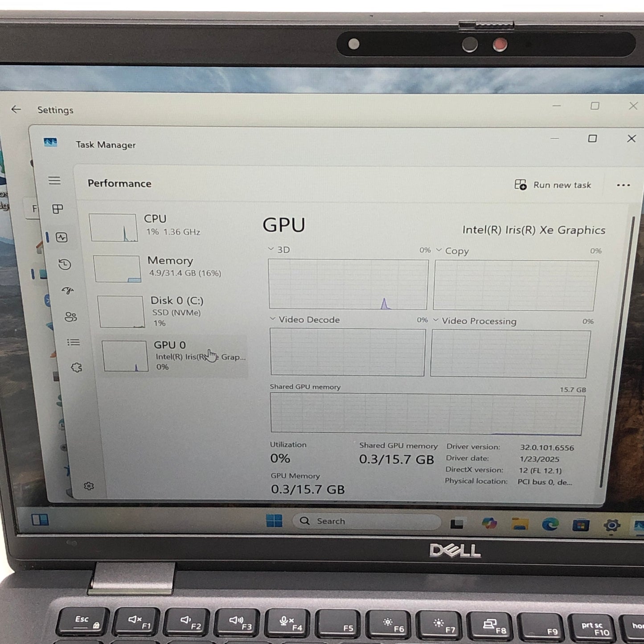Click the taskbar Search box
644x644 pixels.
coord(366,521)
